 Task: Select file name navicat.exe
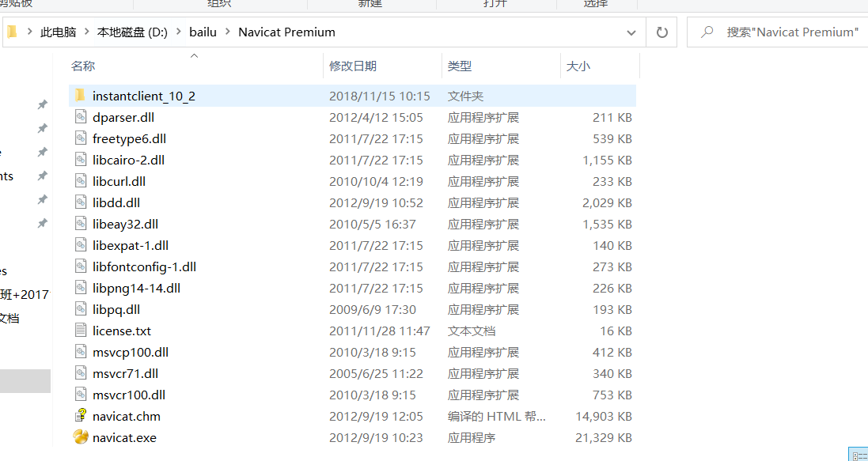[124, 438]
